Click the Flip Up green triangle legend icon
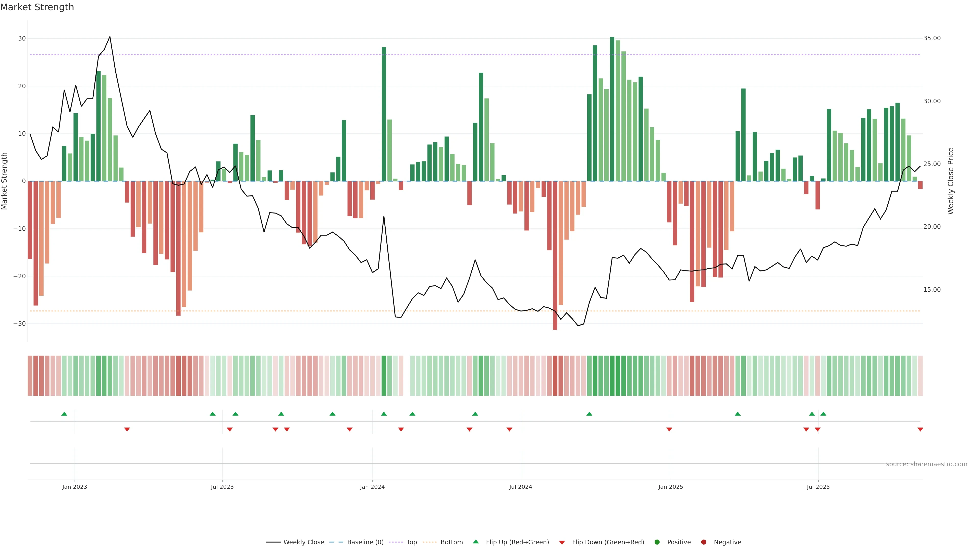 coord(475,542)
